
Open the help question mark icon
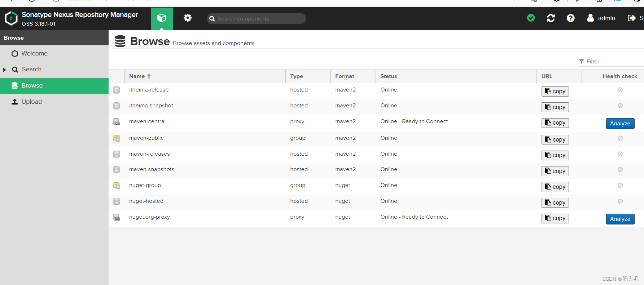click(570, 18)
